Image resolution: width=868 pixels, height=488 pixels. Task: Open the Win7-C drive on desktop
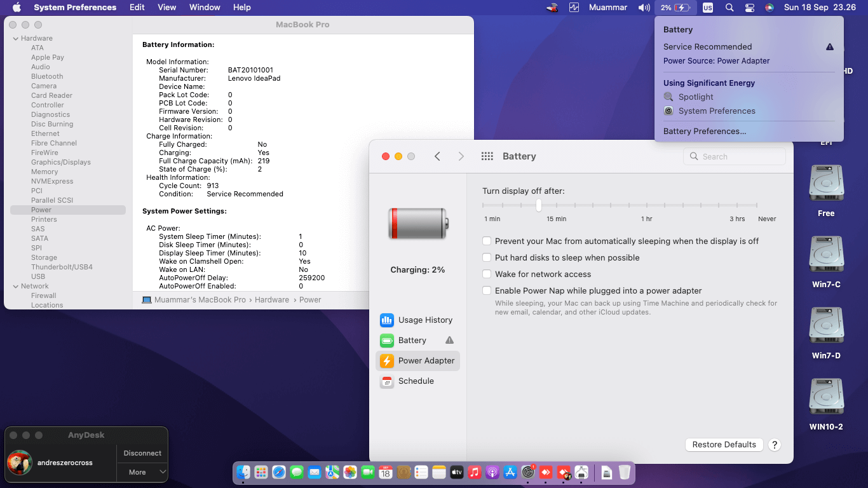coord(826,262)
